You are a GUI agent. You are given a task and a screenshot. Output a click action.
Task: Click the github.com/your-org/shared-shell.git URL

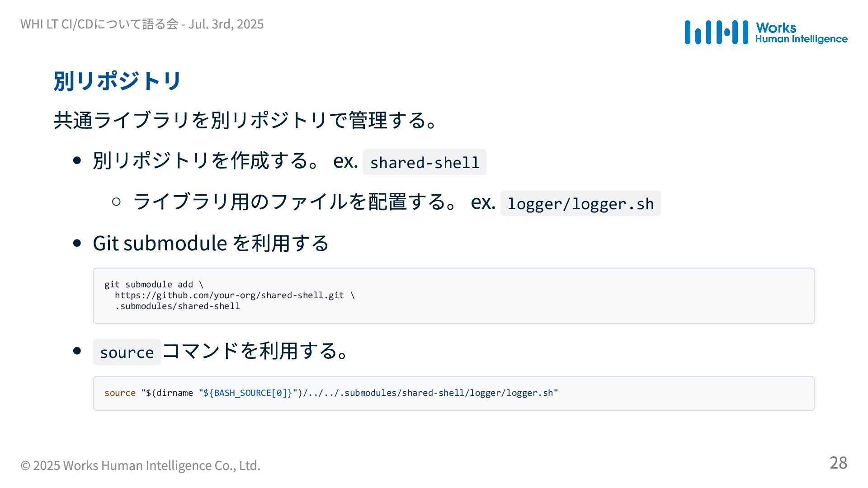[229, 295]
